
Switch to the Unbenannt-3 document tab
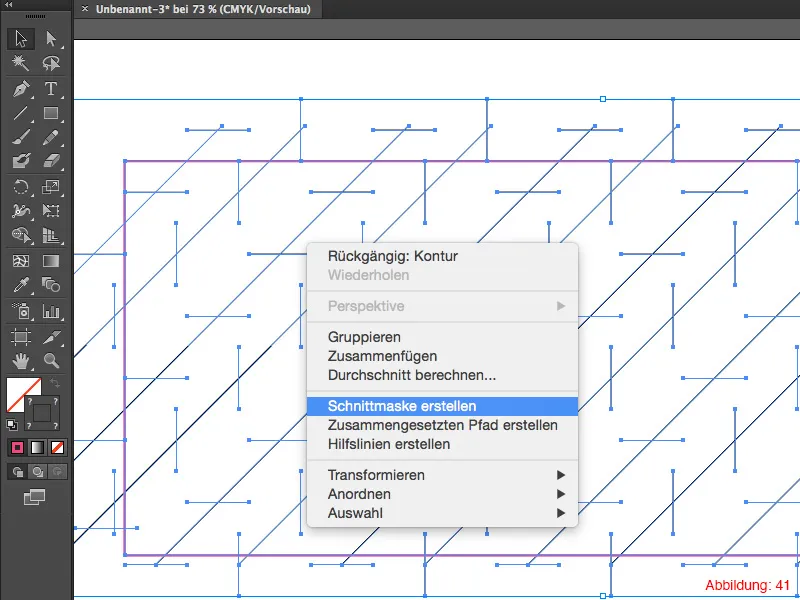click(203, 9)
